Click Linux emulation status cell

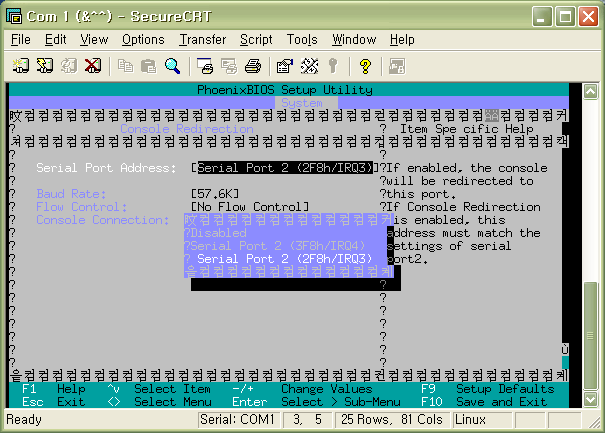tap(482, 419)
